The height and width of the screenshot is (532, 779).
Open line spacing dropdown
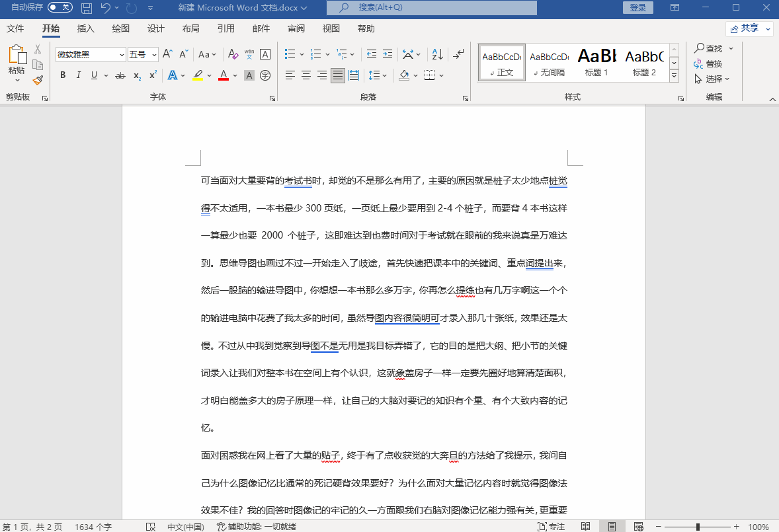[378, 75]
